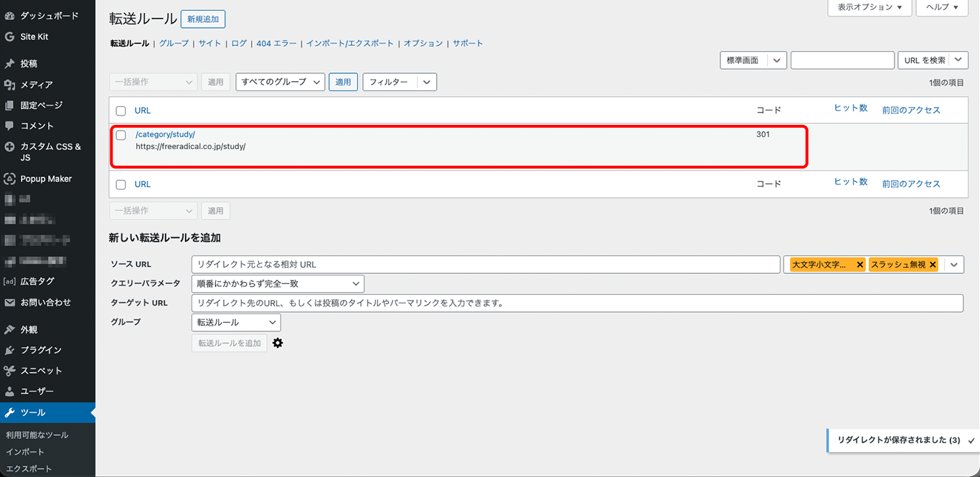This screenshot has height=477, width=980.
Task: Toggle the select-all checkbox in bottom header
Action: (121, 184)
